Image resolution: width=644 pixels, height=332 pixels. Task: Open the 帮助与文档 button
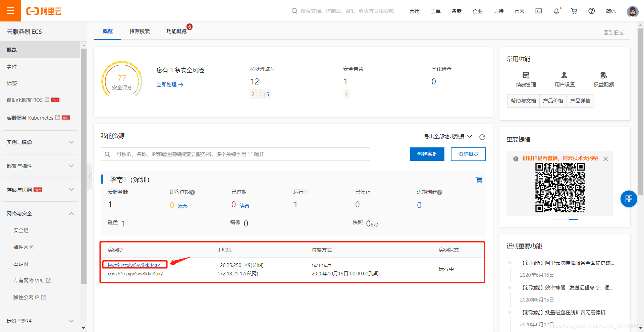coord(523,101)
